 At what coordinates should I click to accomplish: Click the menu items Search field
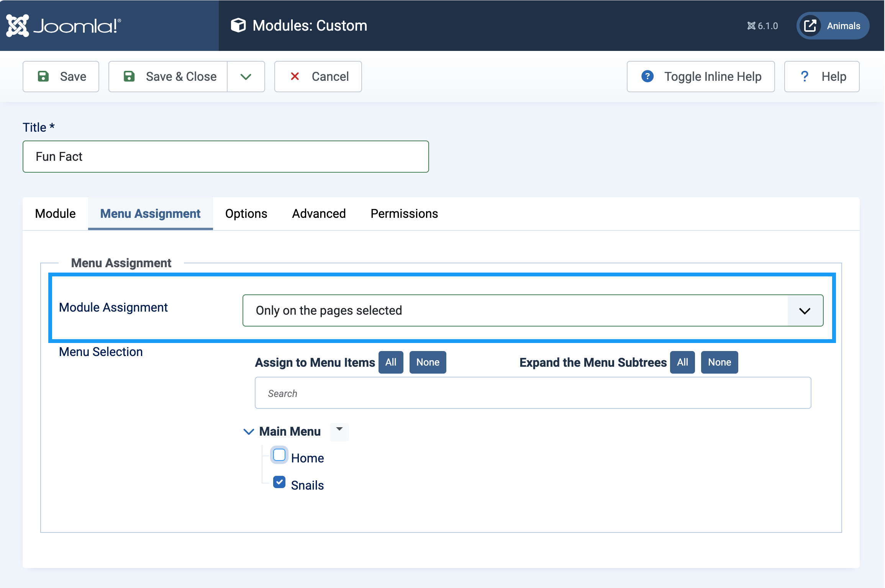tap(533, 393)
